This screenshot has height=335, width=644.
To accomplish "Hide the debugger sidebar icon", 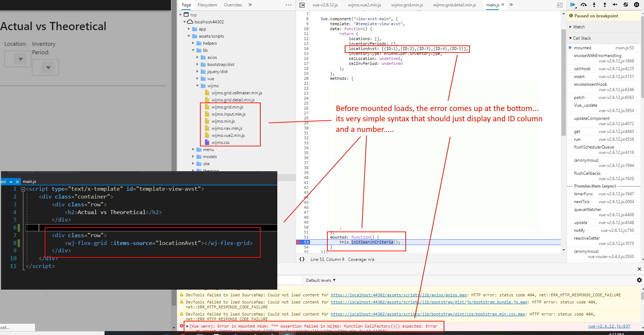I will click(x=560, y=5).
